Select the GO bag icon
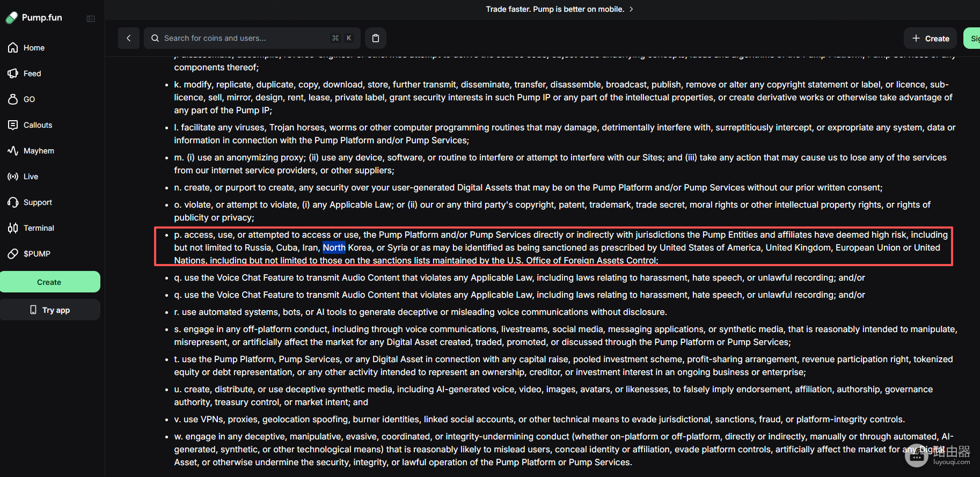The image size is (980, 477). [13, 99]
